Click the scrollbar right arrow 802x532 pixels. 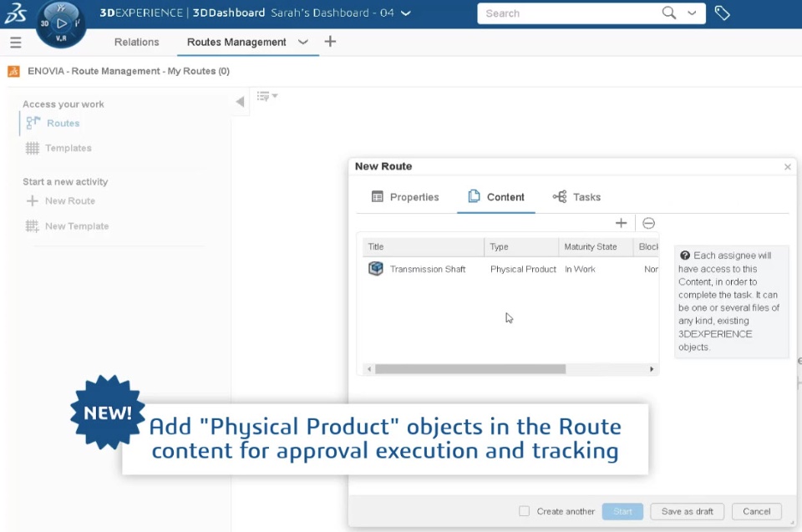[x=652, y=369]
